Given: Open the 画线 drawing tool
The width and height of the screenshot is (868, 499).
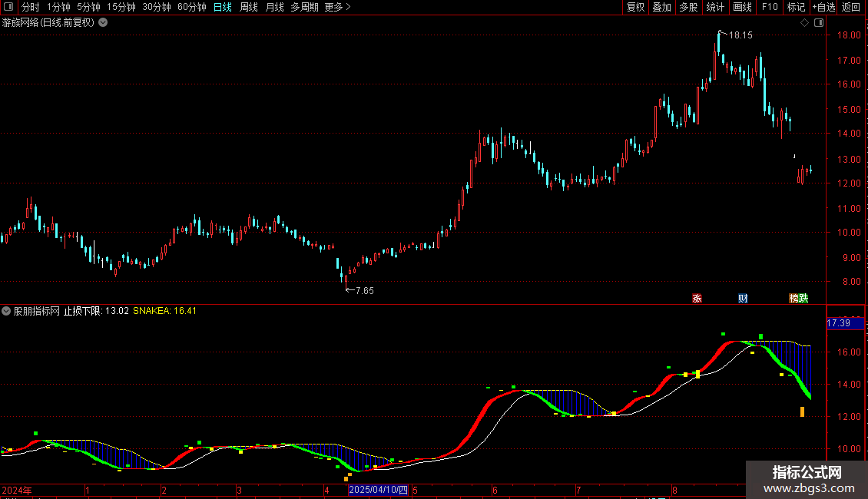Looking at the screenshot, I should tap(742, 7).
